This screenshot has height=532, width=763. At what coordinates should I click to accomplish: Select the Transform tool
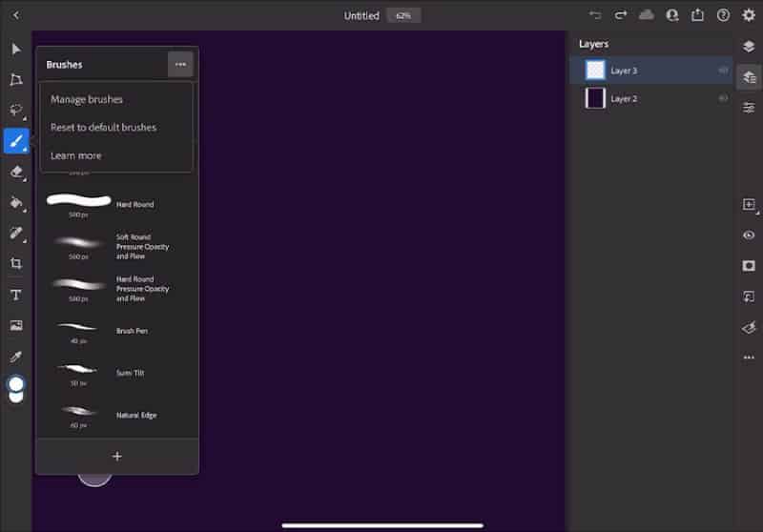pyautogui.click(x=16, y=80)
